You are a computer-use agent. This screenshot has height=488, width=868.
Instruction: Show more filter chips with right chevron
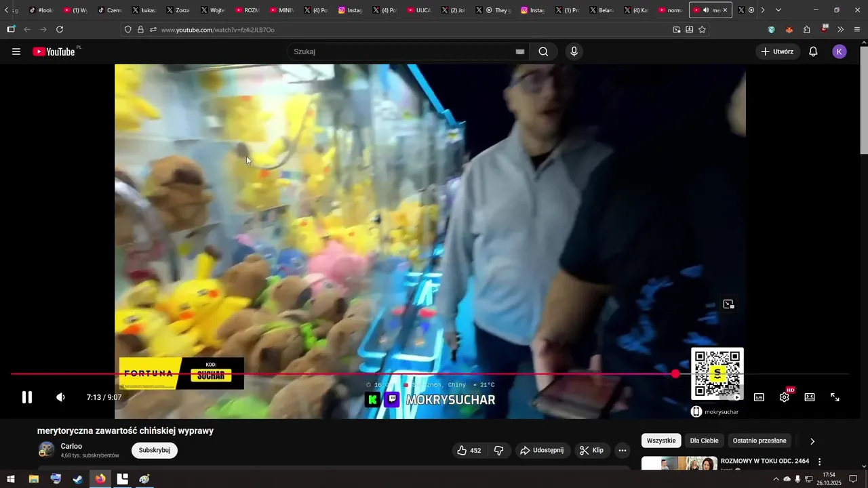(812, 441)
